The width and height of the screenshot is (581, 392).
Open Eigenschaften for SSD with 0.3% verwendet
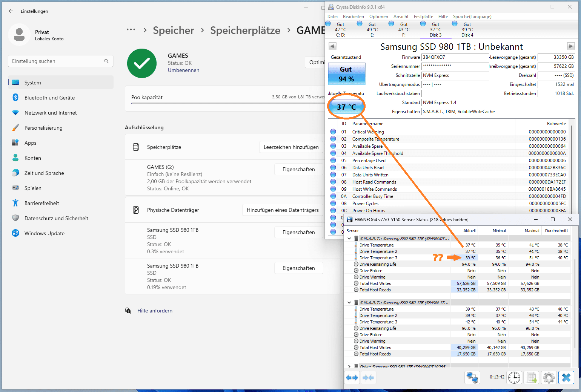pyautogui.click(x=298, y=232)
